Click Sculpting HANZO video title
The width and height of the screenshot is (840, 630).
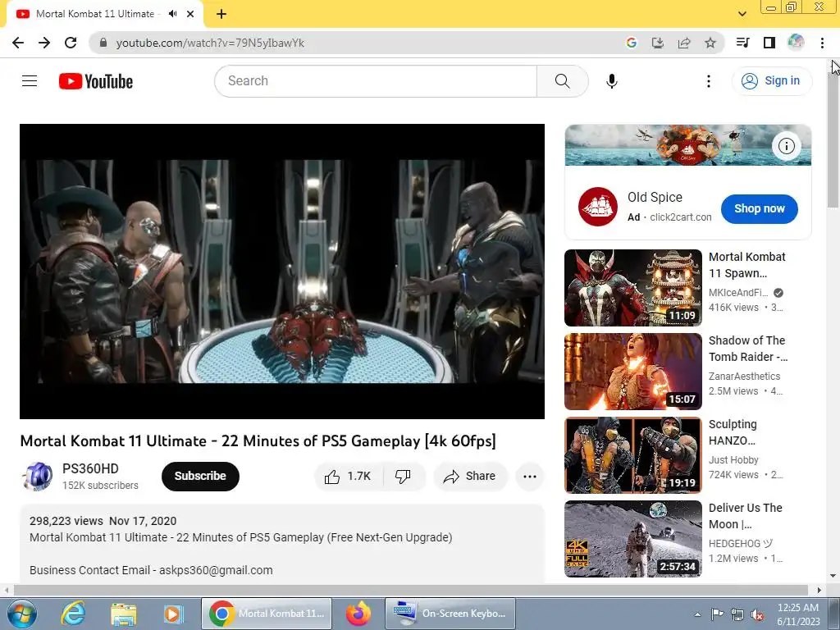coord(733,432)
